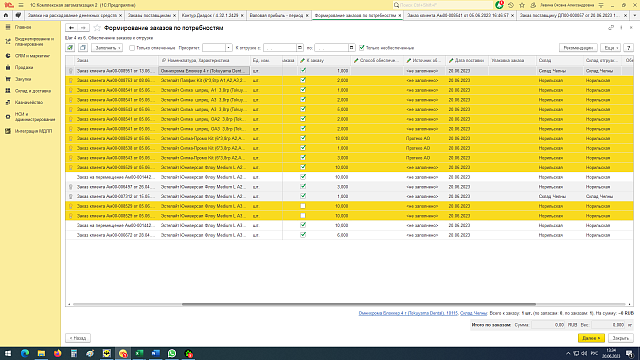Open the calendar picker for the по date
Screen dimensions: 640x360
click(351, 48)
